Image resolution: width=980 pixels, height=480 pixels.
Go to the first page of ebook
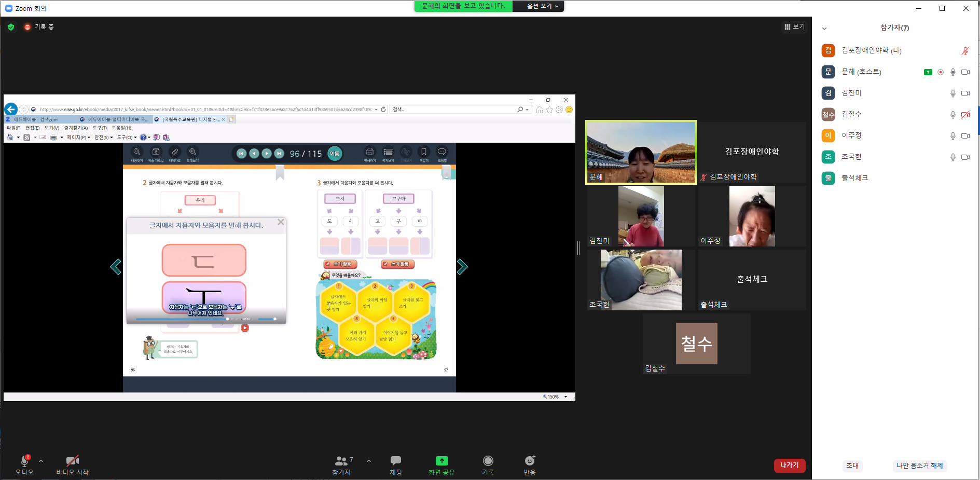tap(241, 153)
